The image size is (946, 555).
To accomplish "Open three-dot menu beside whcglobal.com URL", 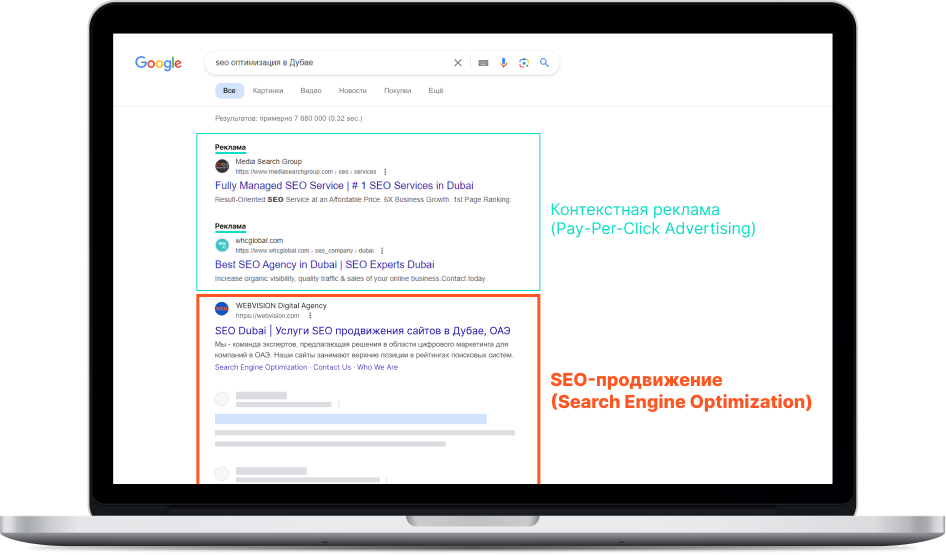I will [x=381, y=251].
